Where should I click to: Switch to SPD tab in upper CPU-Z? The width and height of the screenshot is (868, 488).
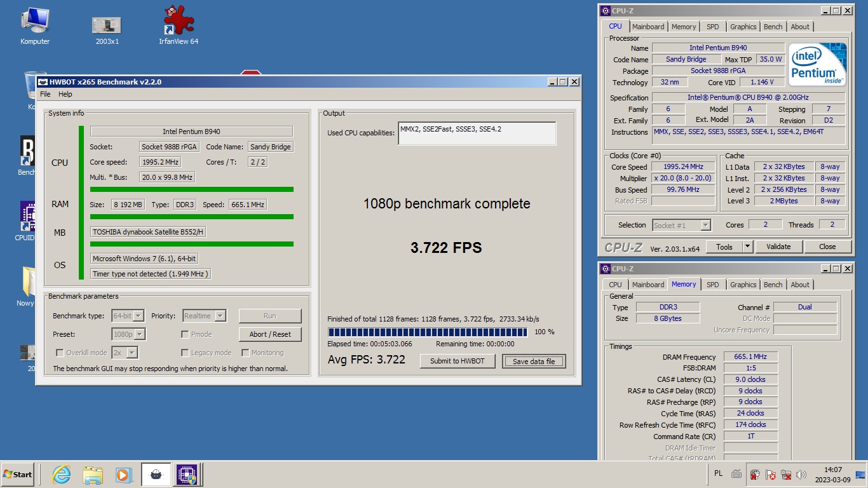coord(713,27)
